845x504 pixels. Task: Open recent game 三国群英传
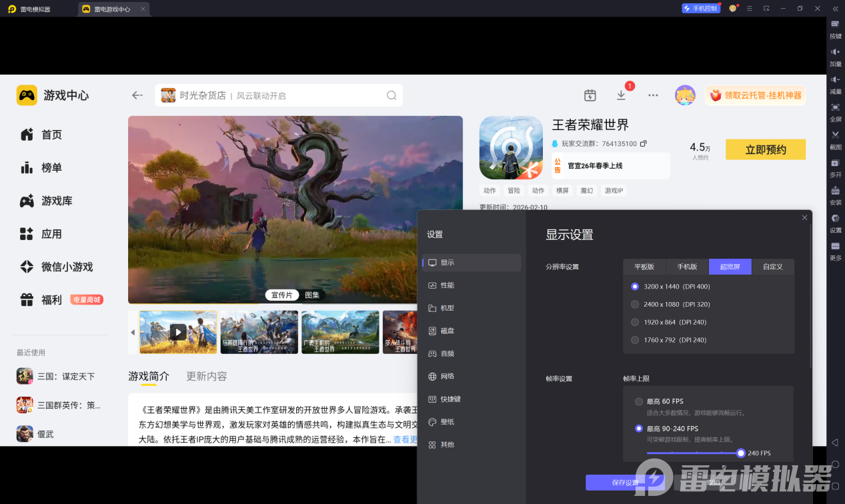click(59, 405)
